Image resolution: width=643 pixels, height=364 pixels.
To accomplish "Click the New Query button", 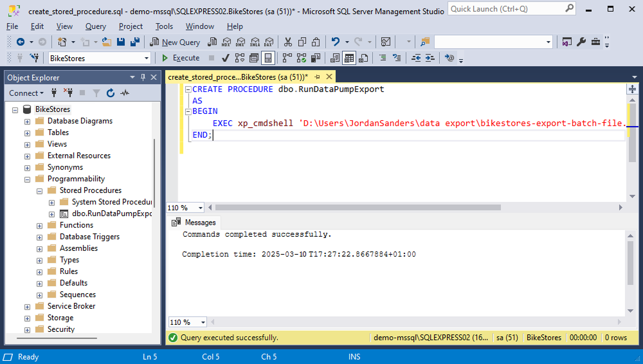I will [175, 42].
